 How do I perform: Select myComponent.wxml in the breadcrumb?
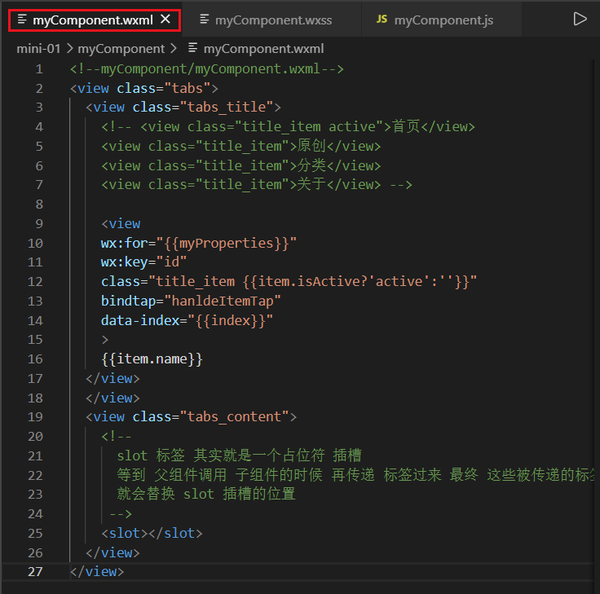pos(263,49)
